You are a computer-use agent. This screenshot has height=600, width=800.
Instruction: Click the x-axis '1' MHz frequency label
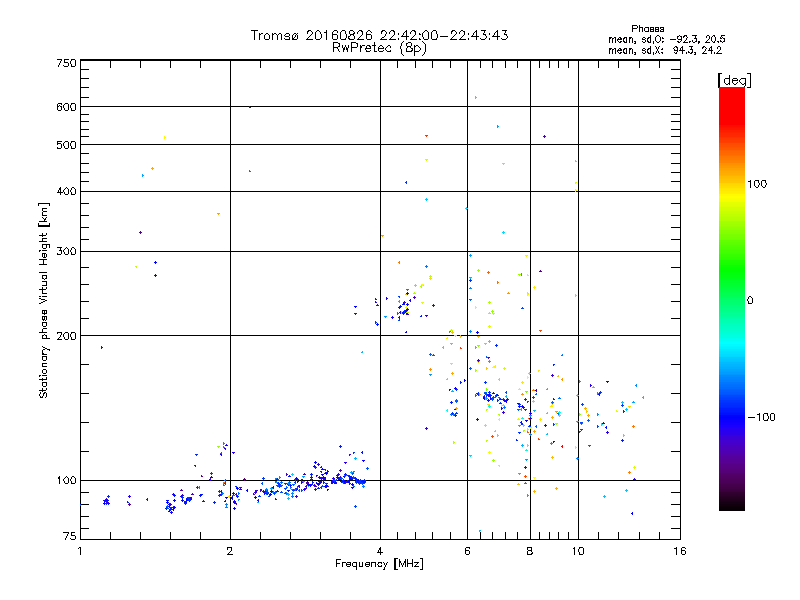80,551
